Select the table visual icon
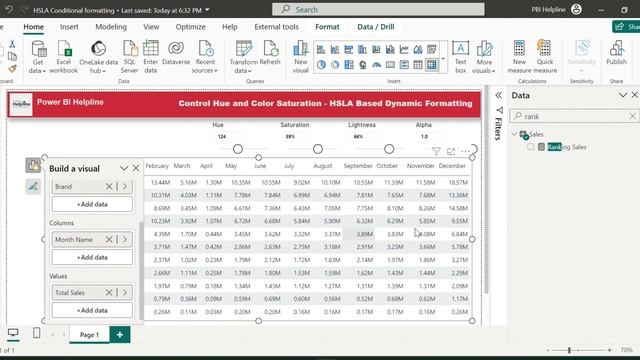This screenshot has height=360, width=640. click(x=418, y=65)
